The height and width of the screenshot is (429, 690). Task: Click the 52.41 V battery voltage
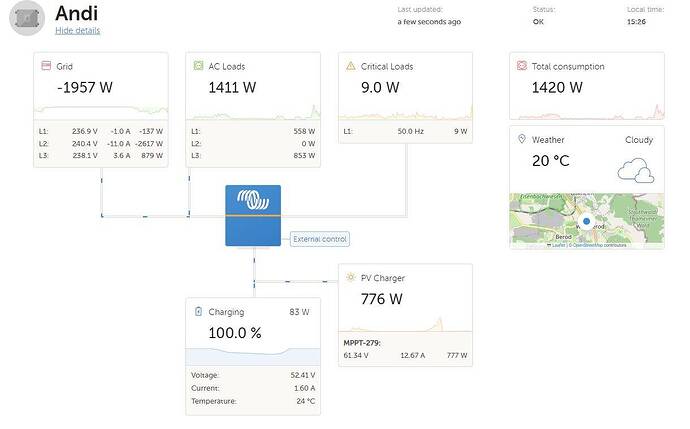303,375
